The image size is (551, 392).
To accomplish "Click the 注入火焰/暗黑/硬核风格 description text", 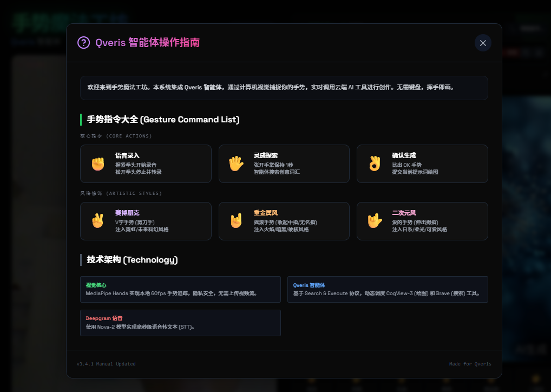I will (x=281, y=229).
